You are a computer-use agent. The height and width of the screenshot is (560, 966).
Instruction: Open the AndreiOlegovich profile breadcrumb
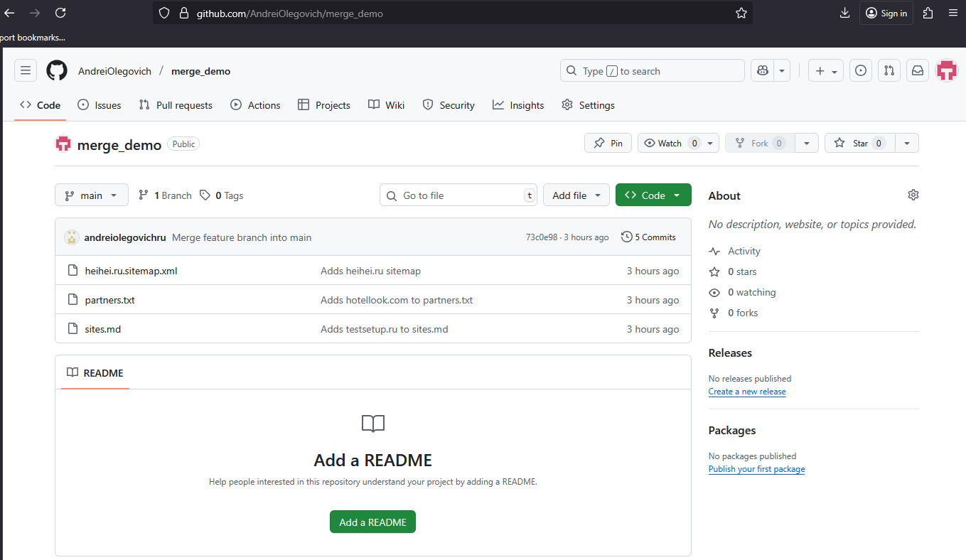click(114, 71)
